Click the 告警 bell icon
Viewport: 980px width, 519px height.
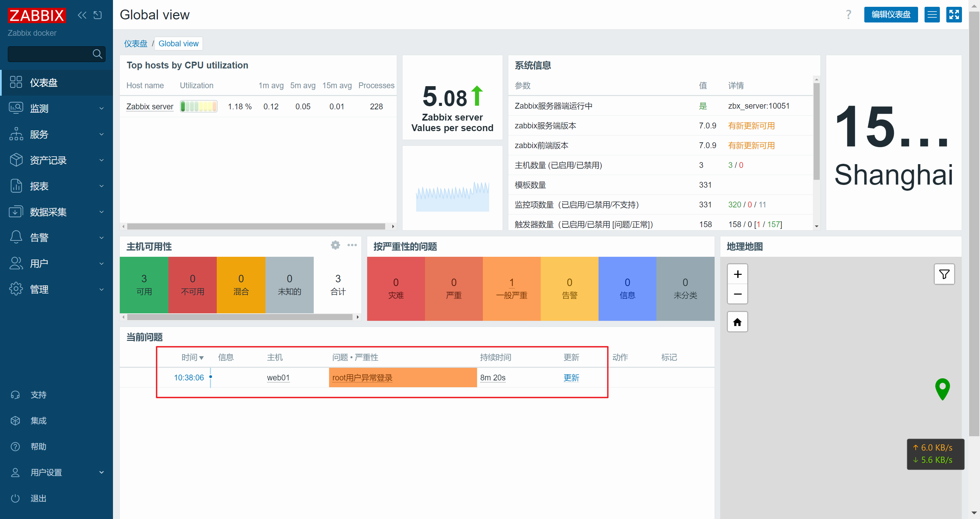click(x=16, y=237)
